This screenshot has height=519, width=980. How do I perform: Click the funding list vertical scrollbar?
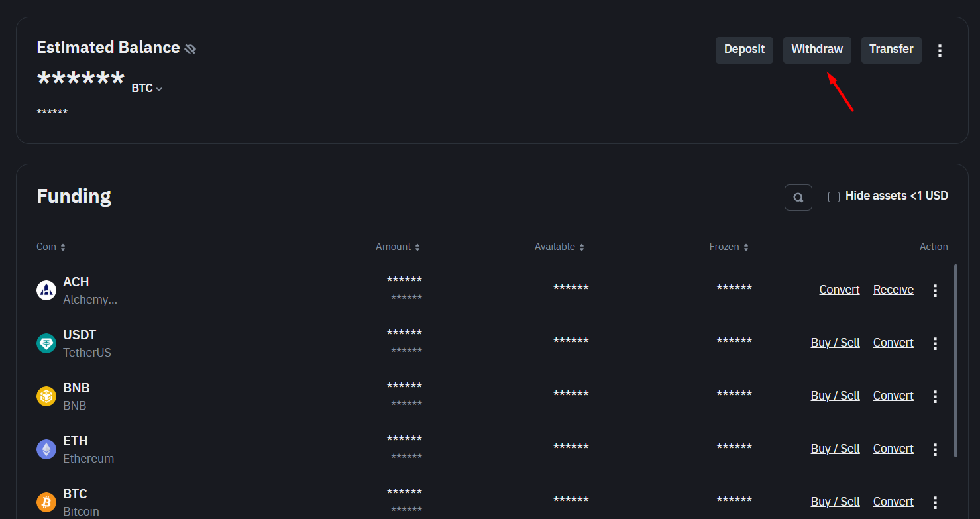tap(955, 361)
